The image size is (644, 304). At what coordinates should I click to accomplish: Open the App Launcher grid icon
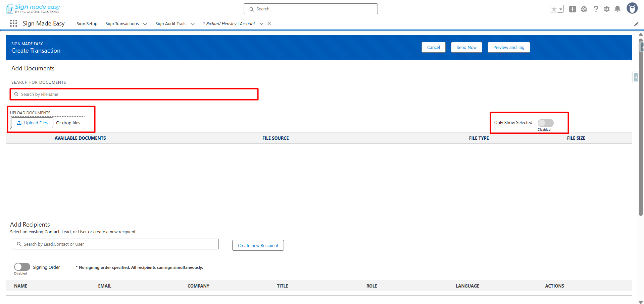pyautogui.click(x=13, y=23)
